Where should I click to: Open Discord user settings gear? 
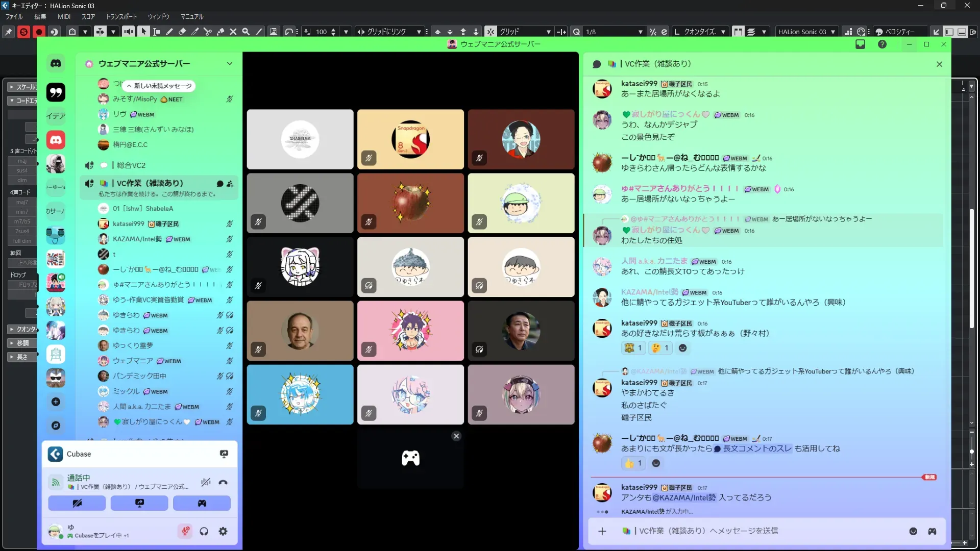[x=223, y=531]
